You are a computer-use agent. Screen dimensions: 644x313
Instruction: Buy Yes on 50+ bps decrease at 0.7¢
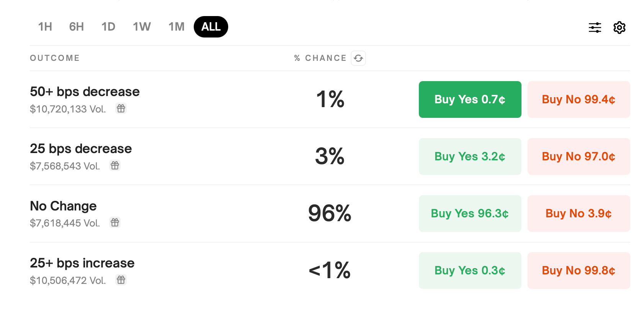[470, 99]
